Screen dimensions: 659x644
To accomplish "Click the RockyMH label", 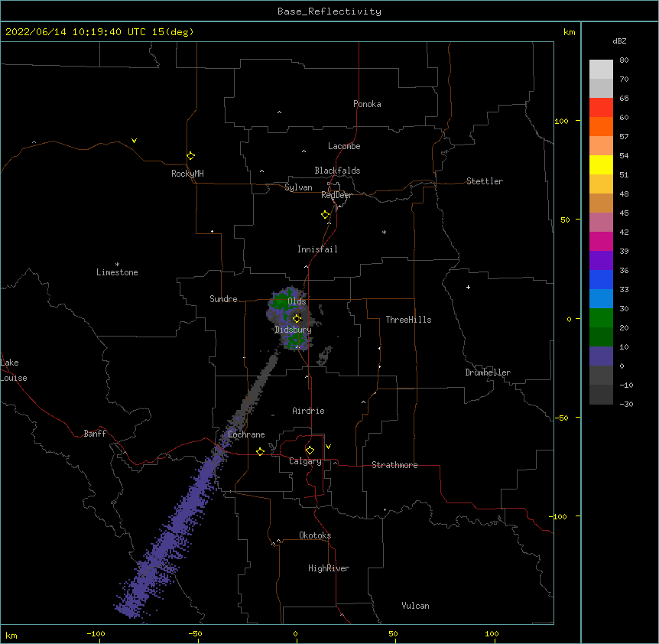I will [187, 174].
